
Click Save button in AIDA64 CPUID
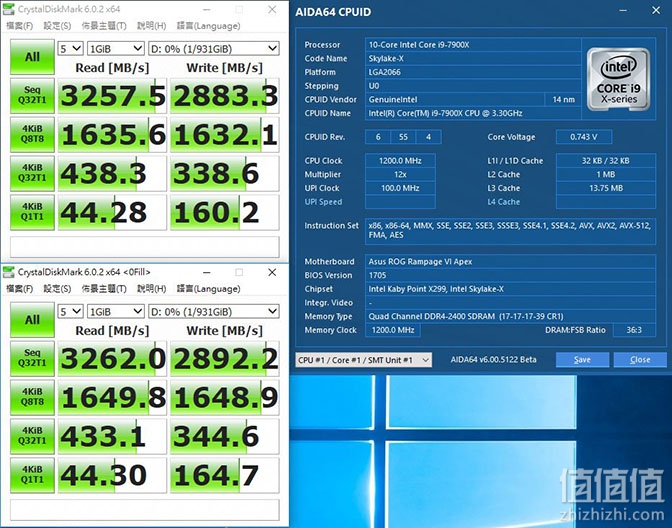click(582, 360)
